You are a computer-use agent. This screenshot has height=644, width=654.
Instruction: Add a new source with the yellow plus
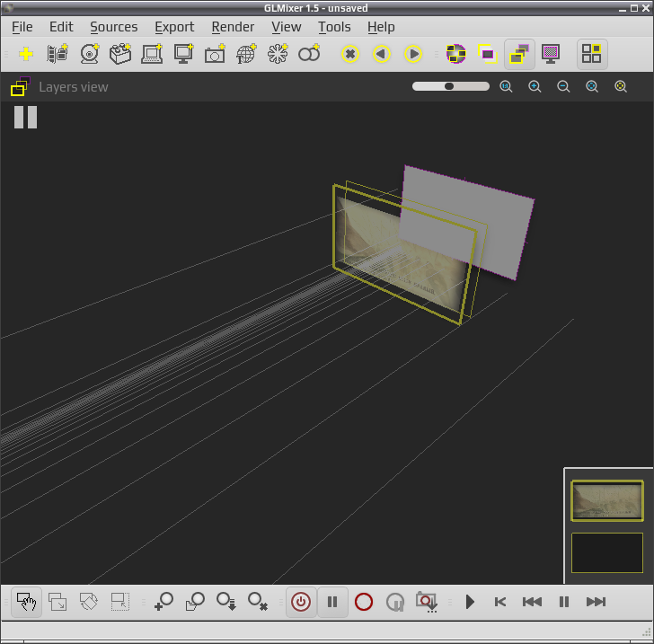pyautogui.click(x=26, y=54)
